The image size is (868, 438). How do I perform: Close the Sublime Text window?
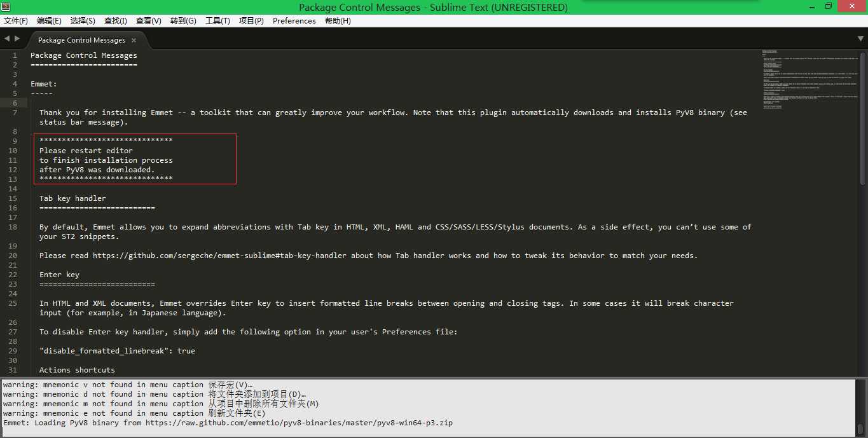(x=852, y=6)
